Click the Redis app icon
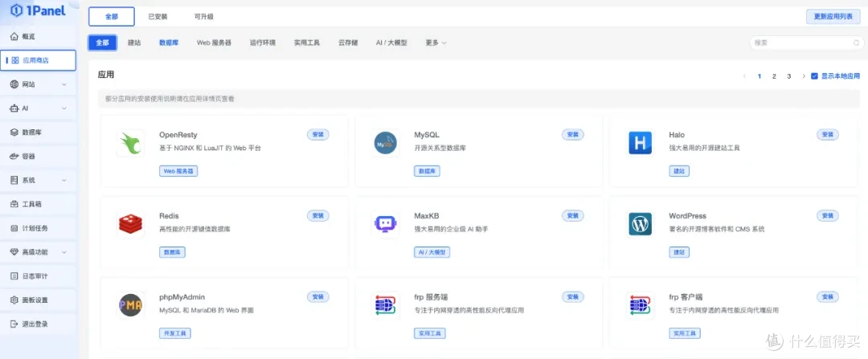This screenshot has height=359, width=868. (131, 224)
